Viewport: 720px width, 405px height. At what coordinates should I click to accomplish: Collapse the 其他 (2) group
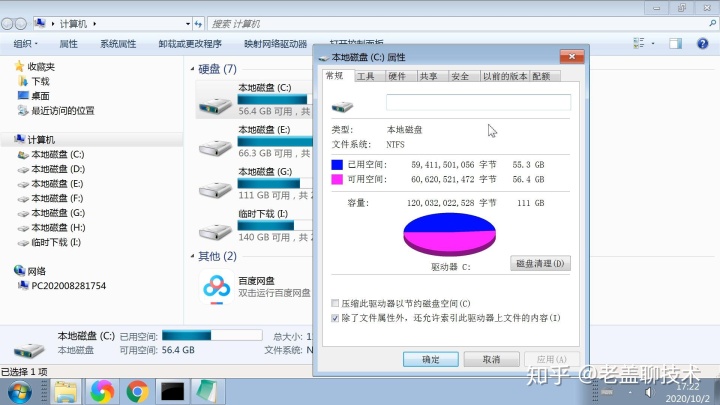point(192,256)
